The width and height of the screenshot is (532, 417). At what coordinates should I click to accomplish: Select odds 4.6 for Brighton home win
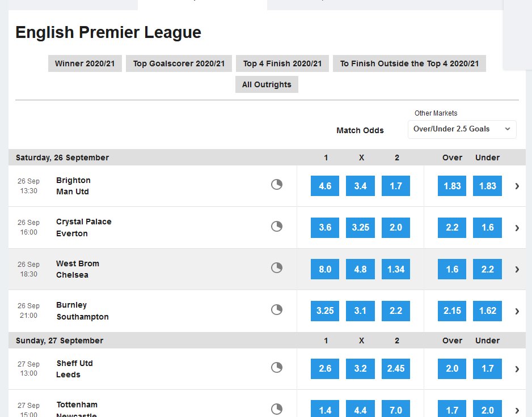click(x=324, y=185)
